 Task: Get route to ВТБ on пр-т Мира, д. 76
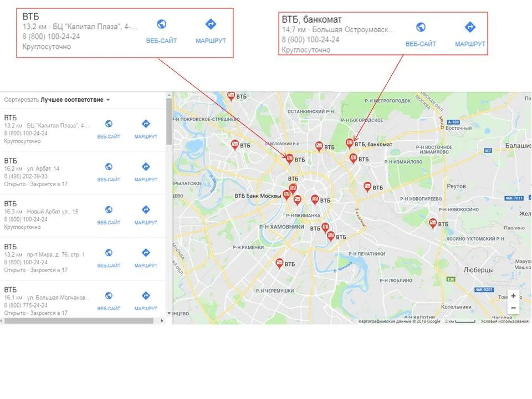[146, 258]
